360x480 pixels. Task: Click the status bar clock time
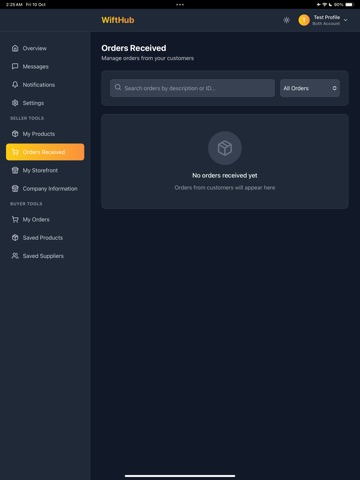tap(14, 4)
